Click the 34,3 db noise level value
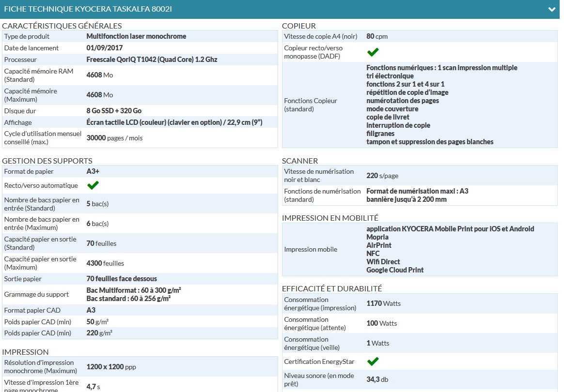The image size is (564, 392). click(x=377, y=379)
